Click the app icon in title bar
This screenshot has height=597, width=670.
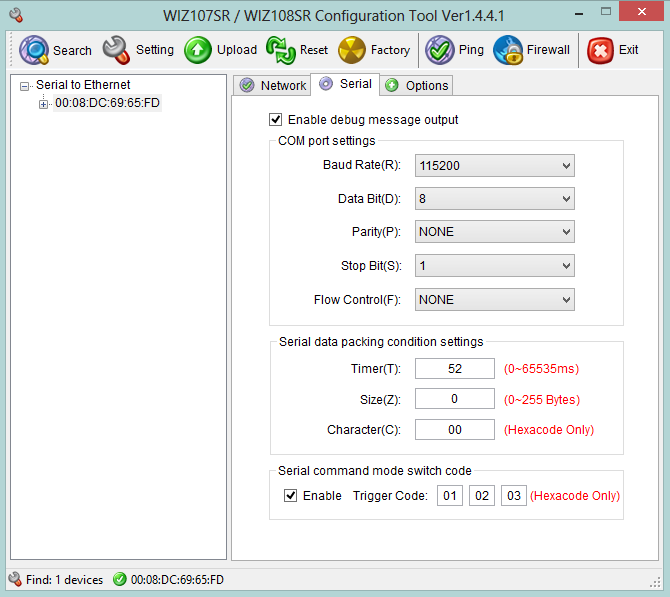click(x=16, y=15)
